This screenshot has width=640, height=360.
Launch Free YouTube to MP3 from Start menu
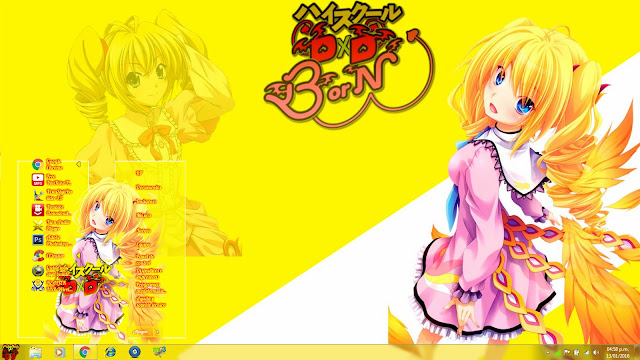point(52,180)
